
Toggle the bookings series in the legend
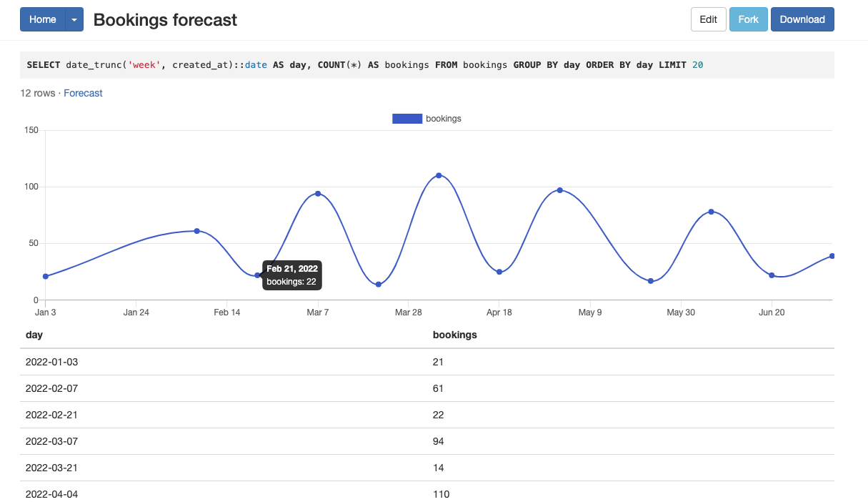click(444, 118)
